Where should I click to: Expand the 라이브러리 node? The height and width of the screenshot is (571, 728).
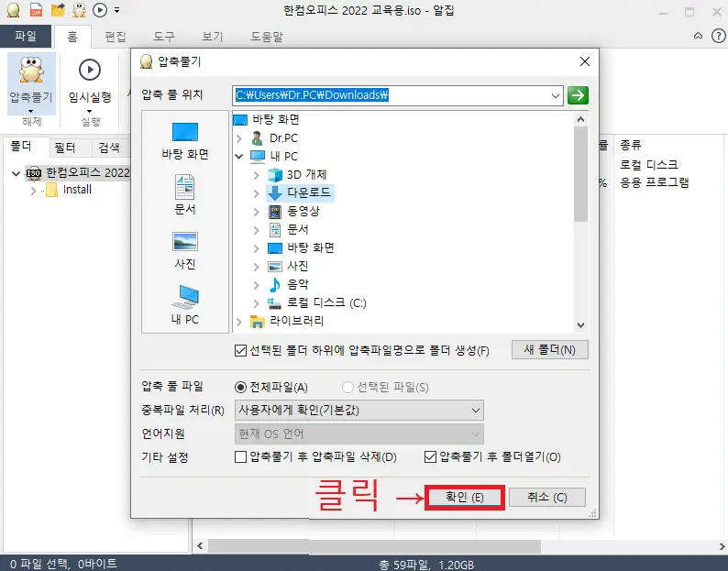[x=239, y=322]
